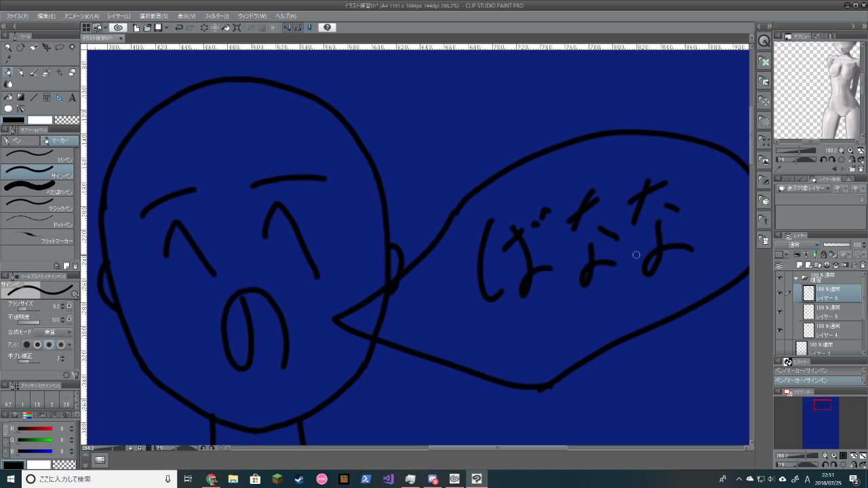
Task: Select the Gradient tool
Action: tap(20, 98)
